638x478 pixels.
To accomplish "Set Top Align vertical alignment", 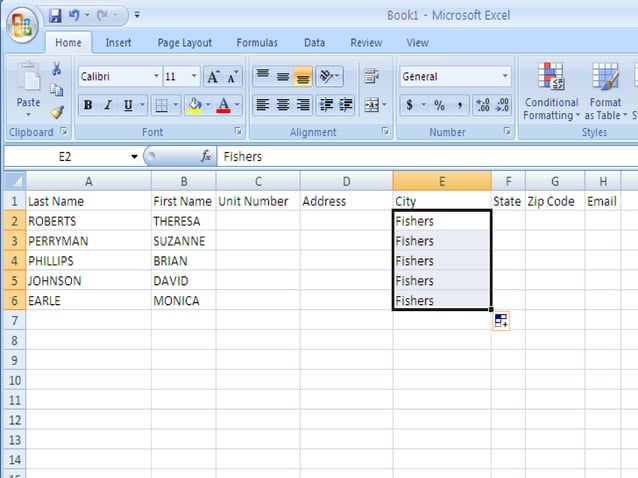I will click(263, 76).
